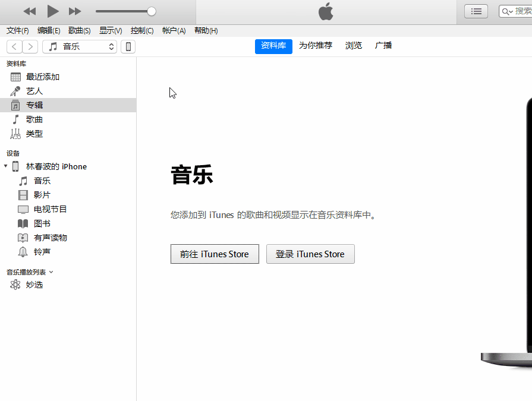Viewport: 532px width, 401px height.
Task: Click the atom icon beside 妙选
Action: coord(15,285)
